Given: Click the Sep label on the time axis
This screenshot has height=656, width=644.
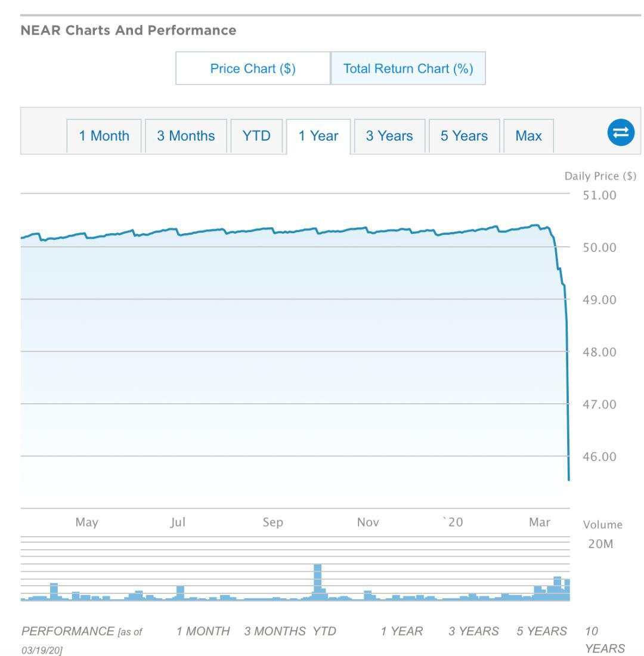Looking at the screenshot, I should click(x=273, y=522).
